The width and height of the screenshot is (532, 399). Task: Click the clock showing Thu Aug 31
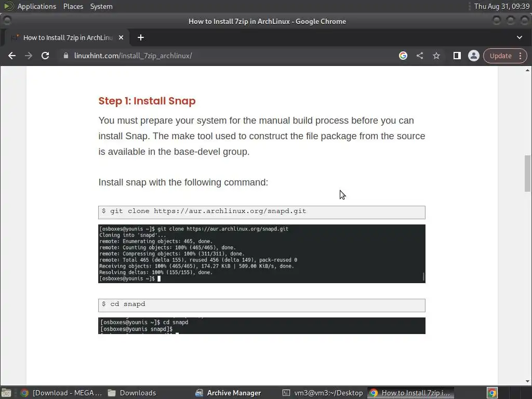[501, 6]
